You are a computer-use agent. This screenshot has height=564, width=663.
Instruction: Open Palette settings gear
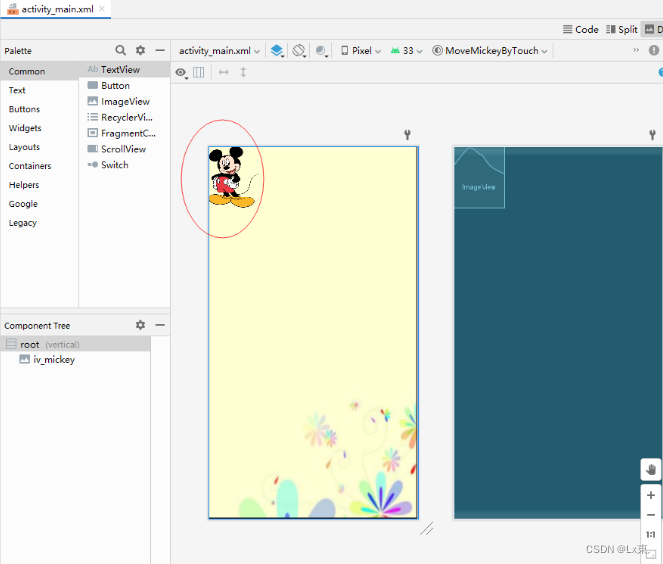[x=140, y=50]
